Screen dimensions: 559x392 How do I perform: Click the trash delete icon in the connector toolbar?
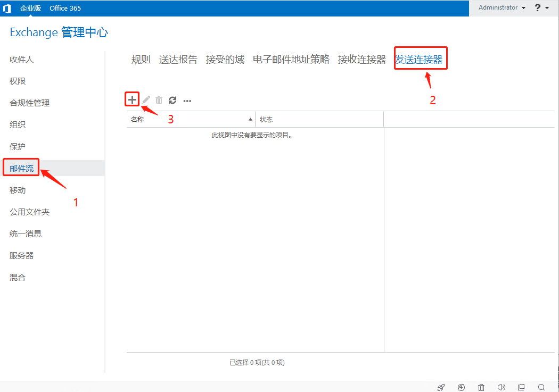[x=159, y=101]
